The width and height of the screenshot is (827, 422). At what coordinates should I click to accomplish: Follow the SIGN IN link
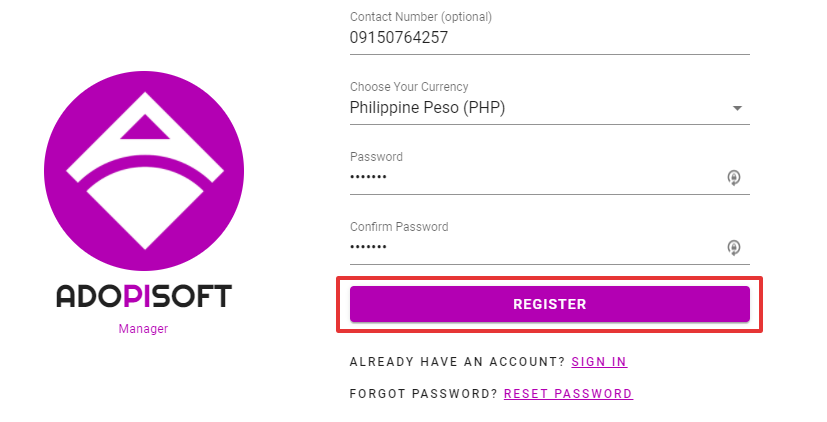(599, 362)
